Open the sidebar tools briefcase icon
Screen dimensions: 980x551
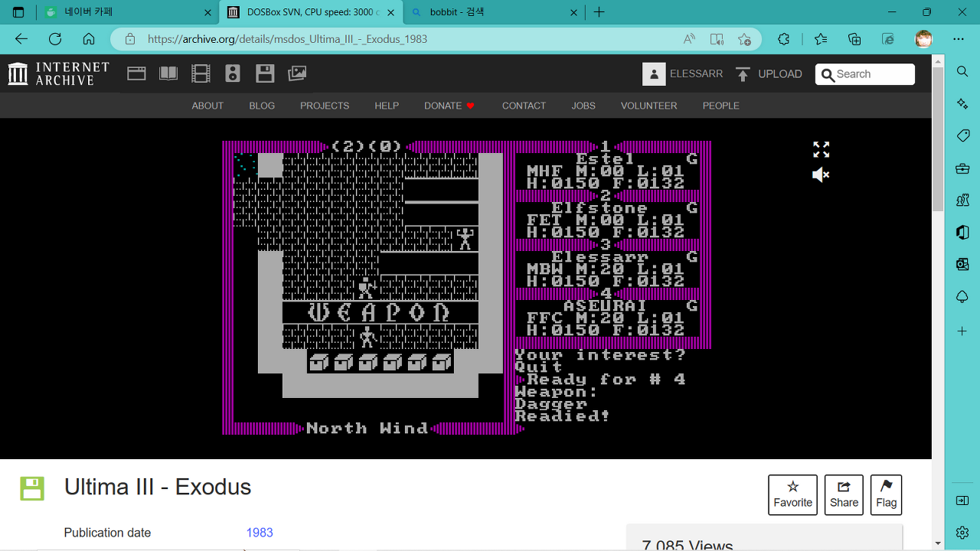pos(962,168)
